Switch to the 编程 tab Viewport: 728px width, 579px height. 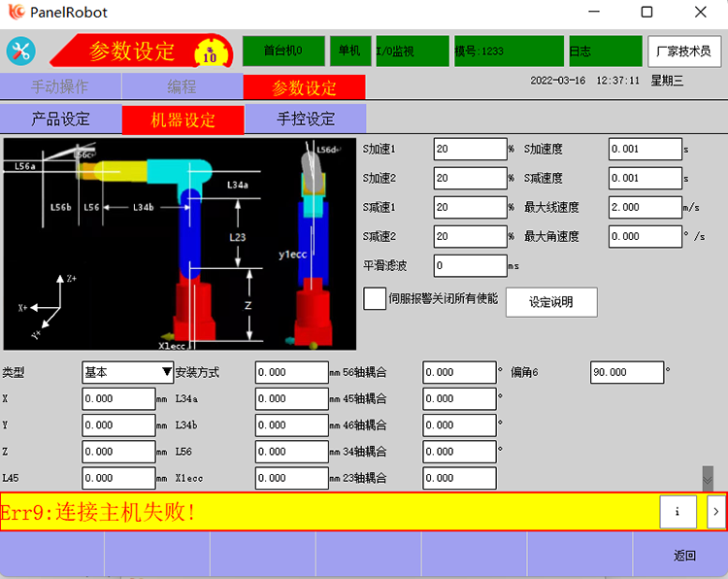[x=182, y=87]
